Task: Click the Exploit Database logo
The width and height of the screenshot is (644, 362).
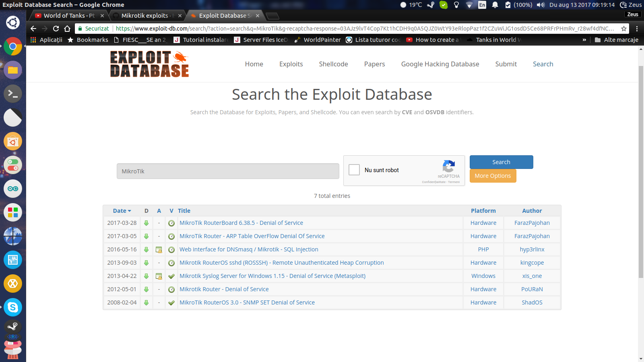Action: tap(149, 64)
